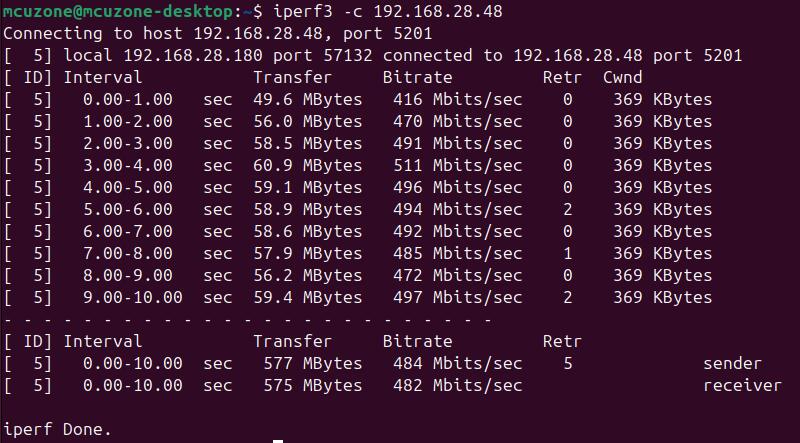Click the receiver summary label
This screenshot has height=443, width=800.
pyautogui.click(x=742, y=385)
